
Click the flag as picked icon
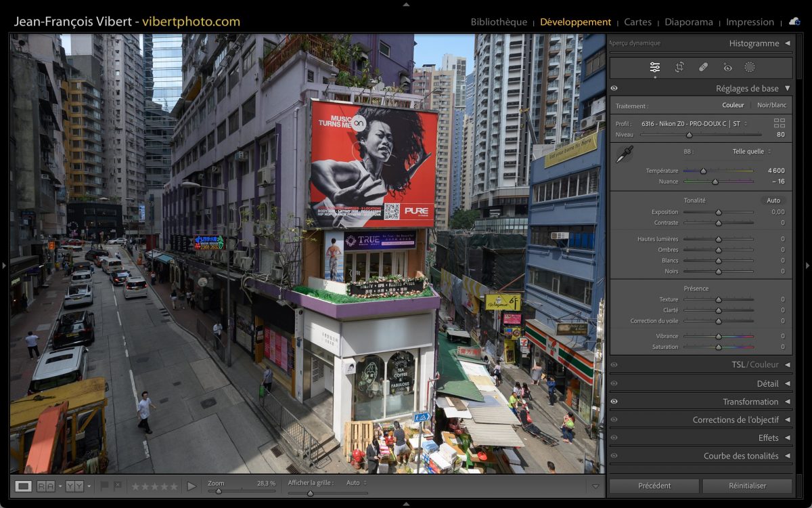point(104,486)
